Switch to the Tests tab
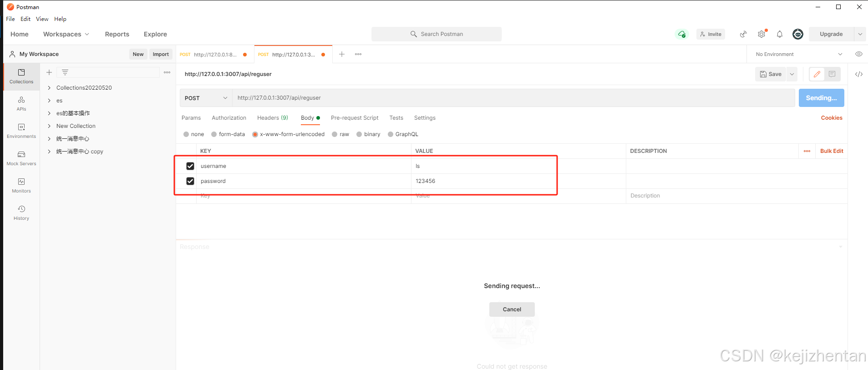The image size is (868, 370). [x=396, y=118]
